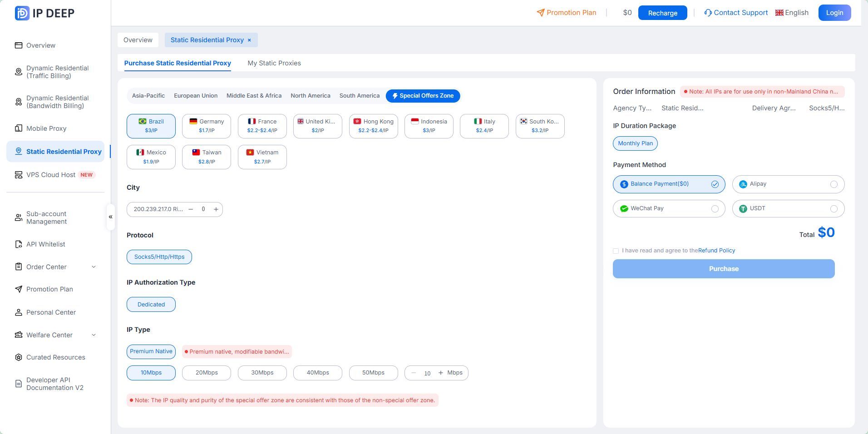Decrease custom Mbps value with minus
The image size is (868, 434).
tap(414, 373)
